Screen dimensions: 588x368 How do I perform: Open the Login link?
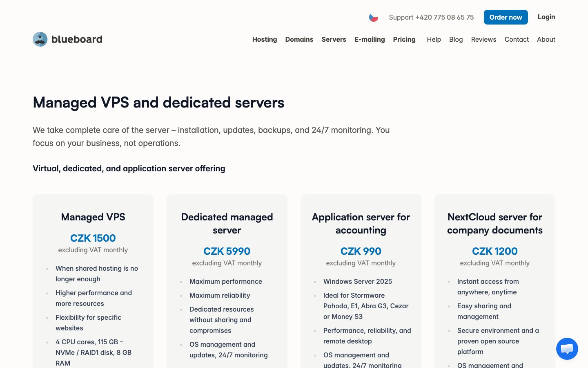[546, 17]
